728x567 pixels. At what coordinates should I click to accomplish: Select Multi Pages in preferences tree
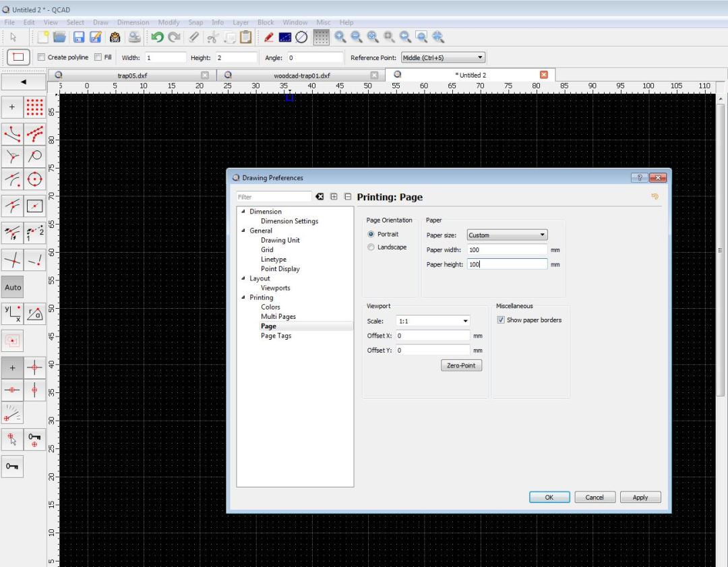click(278, 317)
